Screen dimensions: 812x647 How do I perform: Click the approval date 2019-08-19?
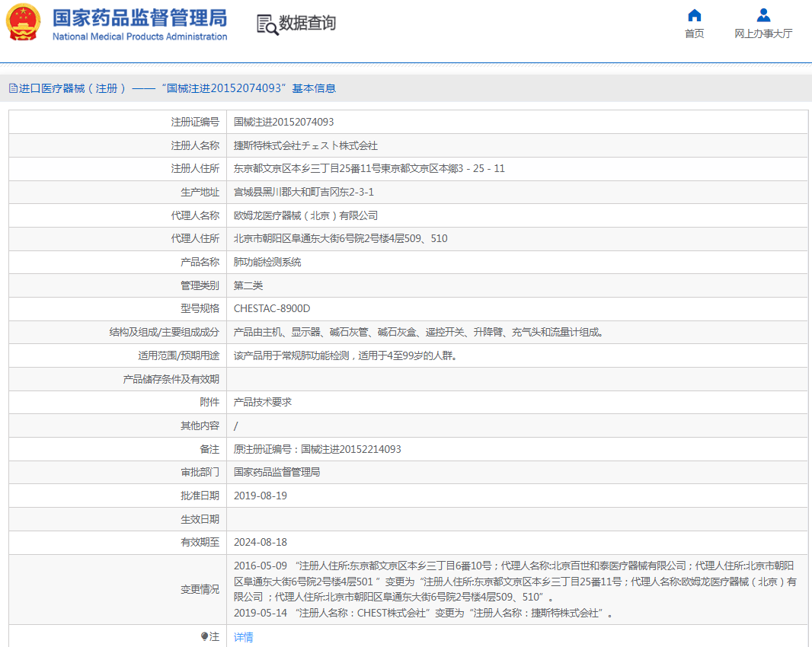pos(261,496)
